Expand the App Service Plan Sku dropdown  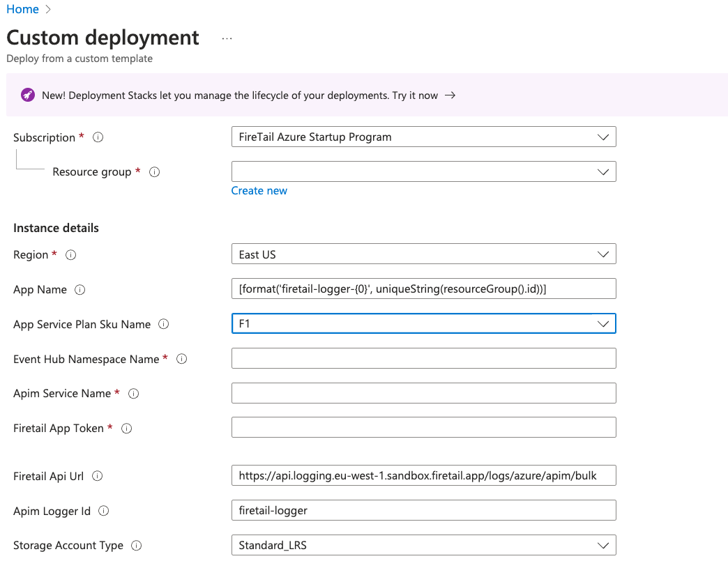pos(423,324)
